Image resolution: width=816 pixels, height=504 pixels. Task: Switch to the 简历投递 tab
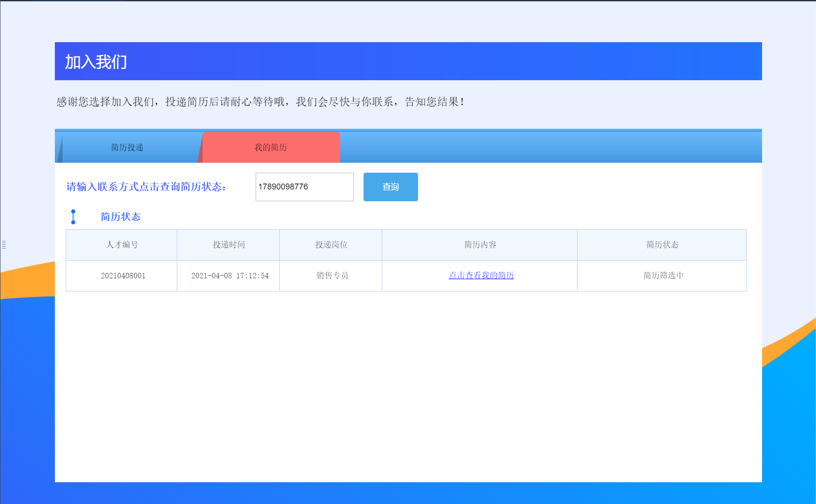(x=127, y=147)
